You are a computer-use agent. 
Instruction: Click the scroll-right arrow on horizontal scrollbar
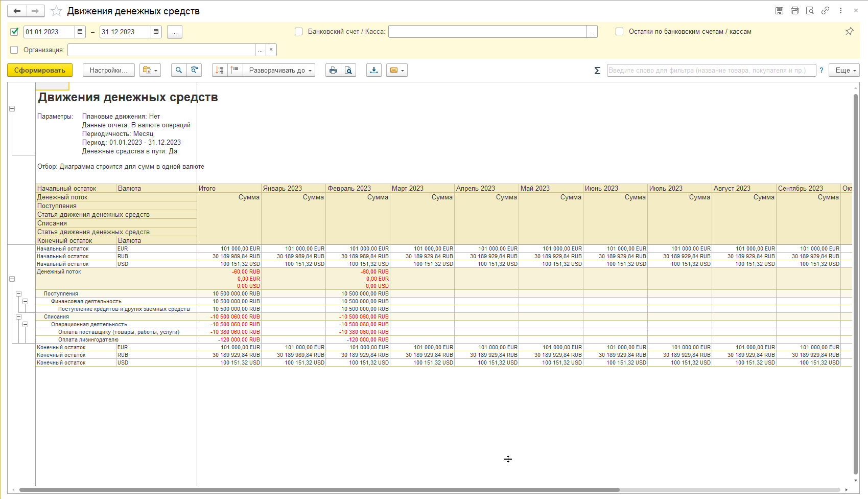[x=847, y=490]
